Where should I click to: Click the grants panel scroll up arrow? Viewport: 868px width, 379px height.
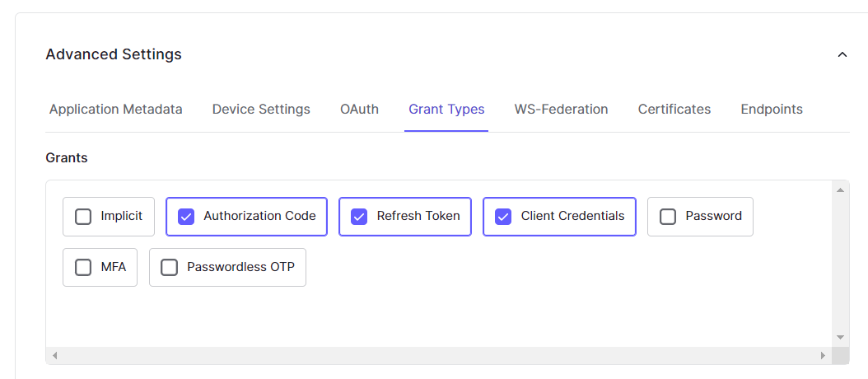coord(840,190)
